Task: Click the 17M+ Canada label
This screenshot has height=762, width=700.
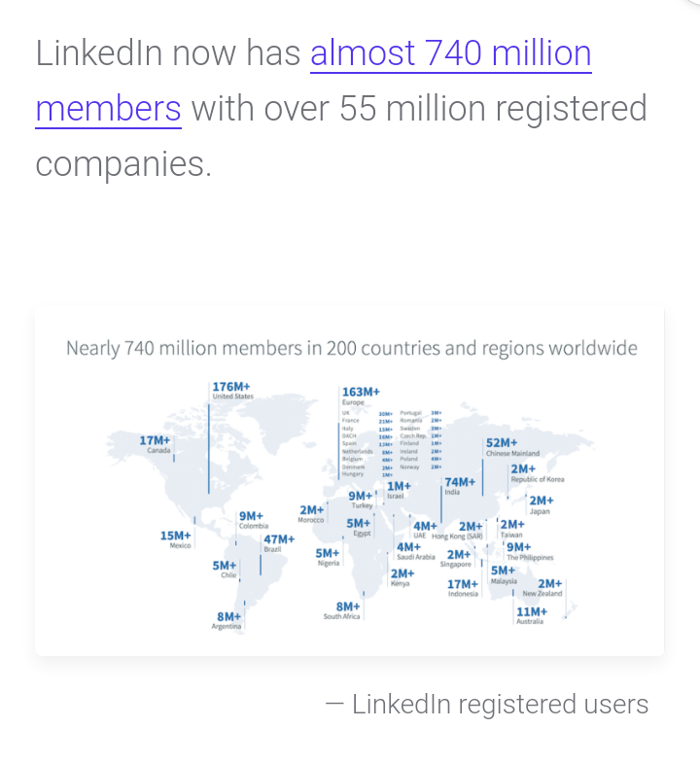Action: click(x=156, y=444)
